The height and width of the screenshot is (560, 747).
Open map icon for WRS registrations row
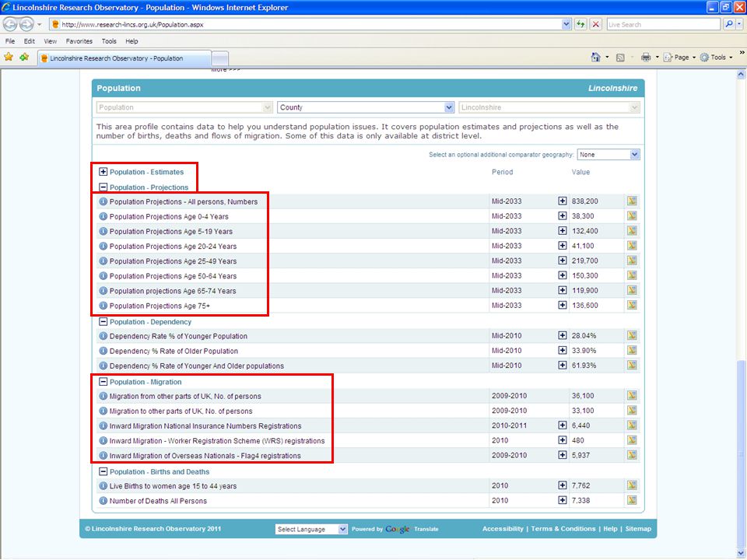(632, 440)
